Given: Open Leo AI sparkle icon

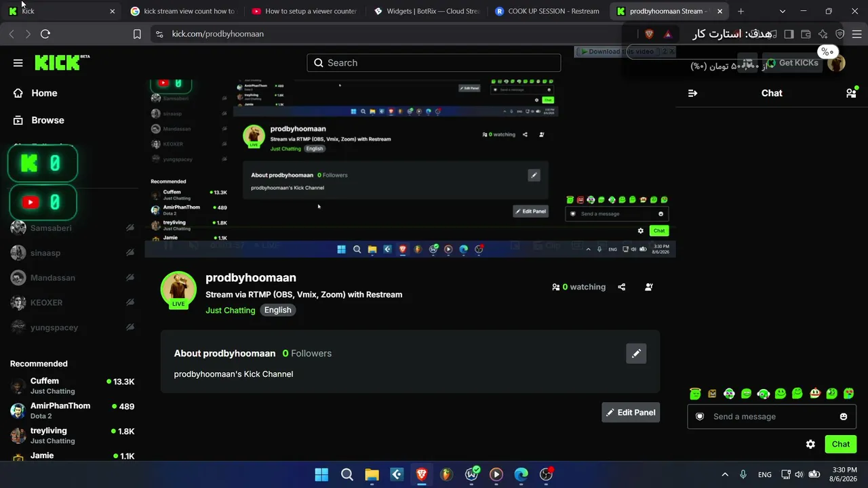Looking at the screenshot, I should click(x=823, y=34).
